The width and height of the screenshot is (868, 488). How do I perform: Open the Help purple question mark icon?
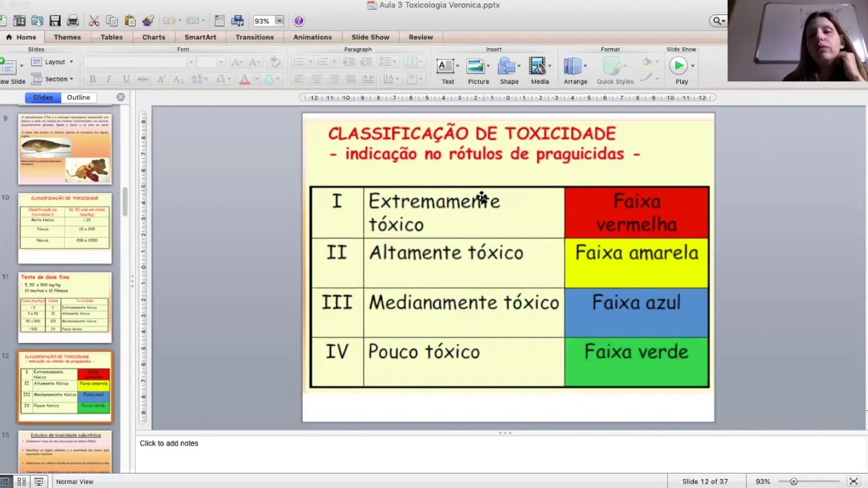(298, 21)
